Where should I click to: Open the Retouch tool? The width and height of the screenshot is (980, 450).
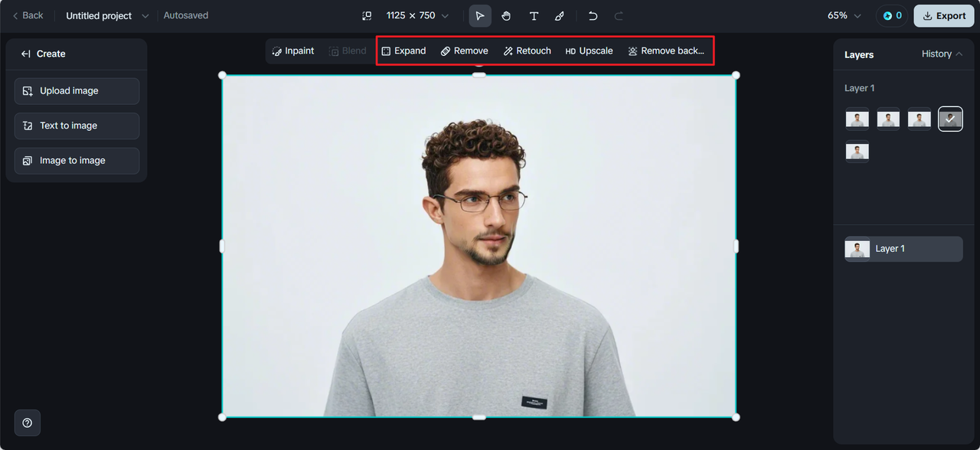[527, 51]
